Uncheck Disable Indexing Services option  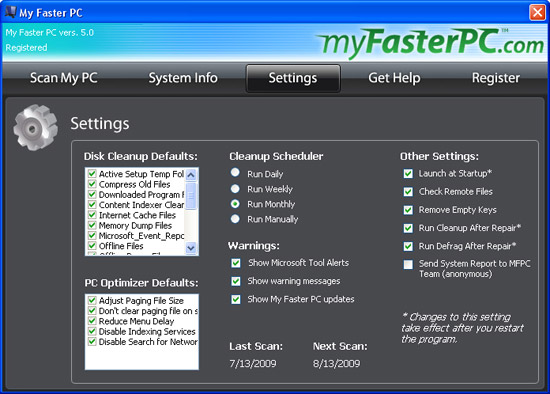[92, 331]
